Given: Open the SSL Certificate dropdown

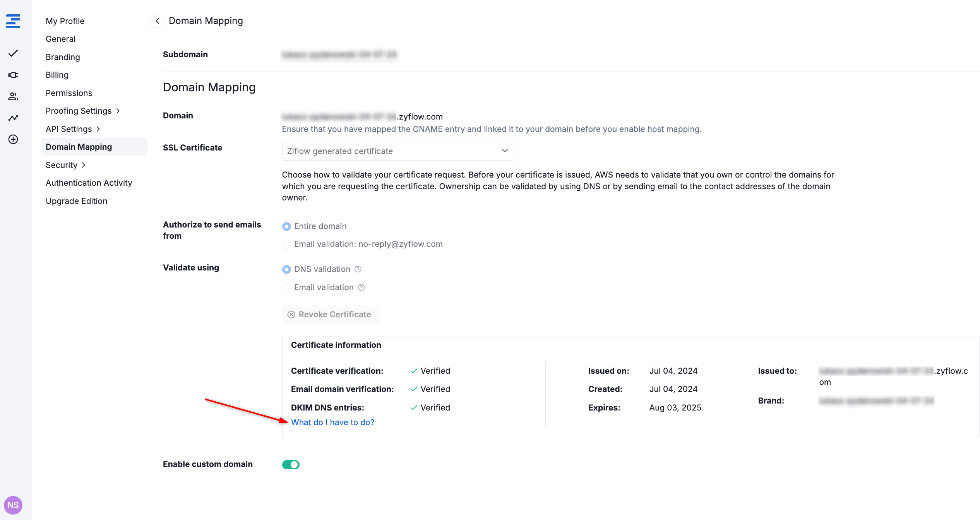Looking at the screenshot, I should pos(397,151).
